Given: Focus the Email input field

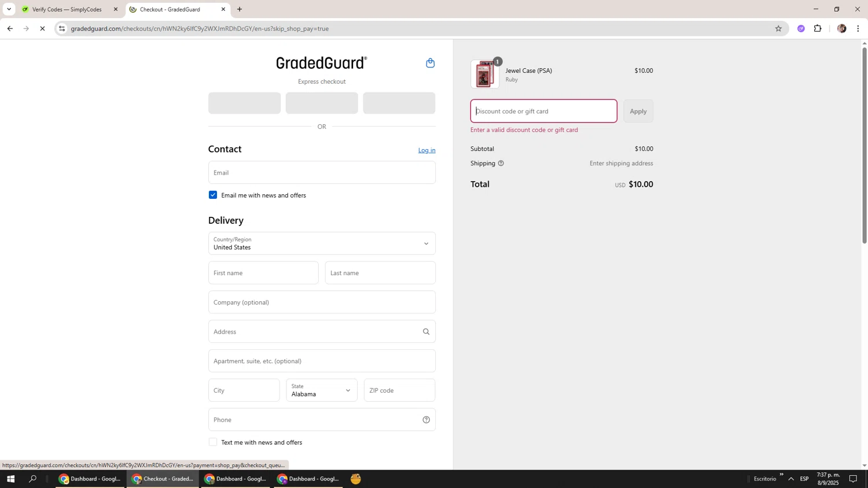Looking at the screenshot, I should point(322,172).
